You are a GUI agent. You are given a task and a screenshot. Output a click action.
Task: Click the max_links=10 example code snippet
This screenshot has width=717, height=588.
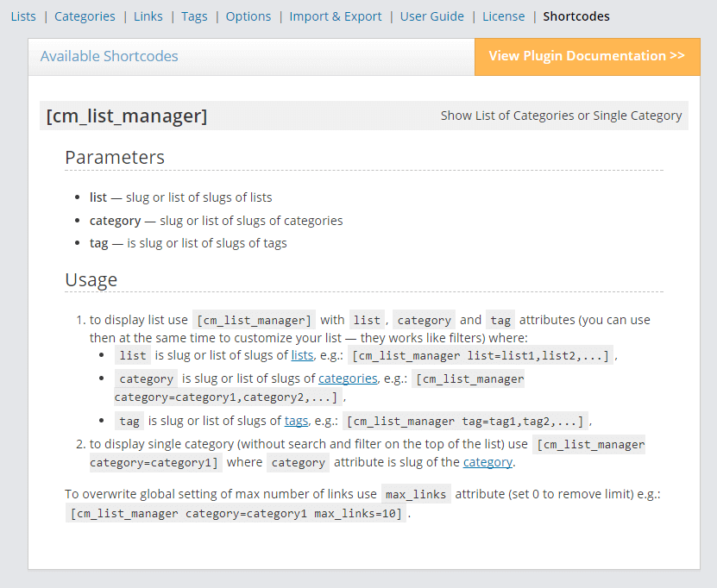click(236, 514)
